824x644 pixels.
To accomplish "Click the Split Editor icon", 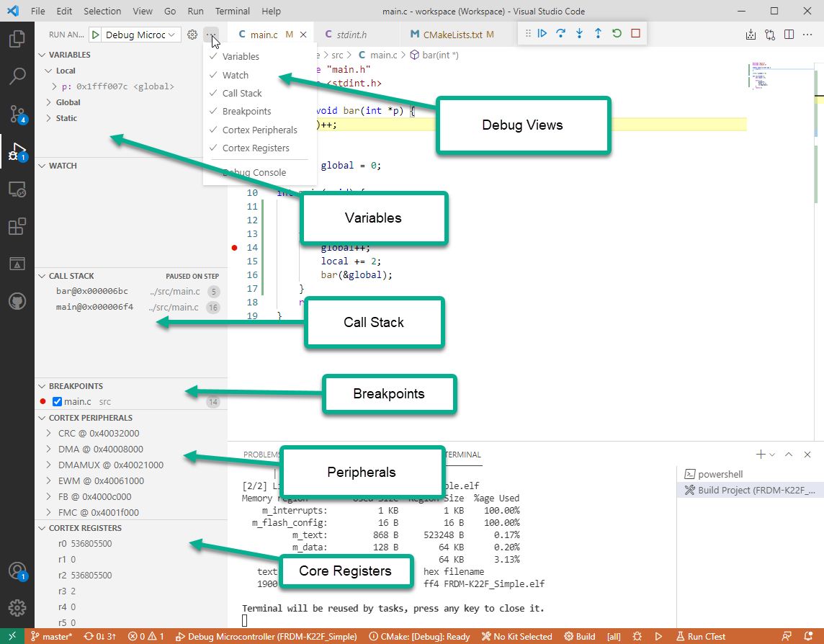I will (789, 35).
